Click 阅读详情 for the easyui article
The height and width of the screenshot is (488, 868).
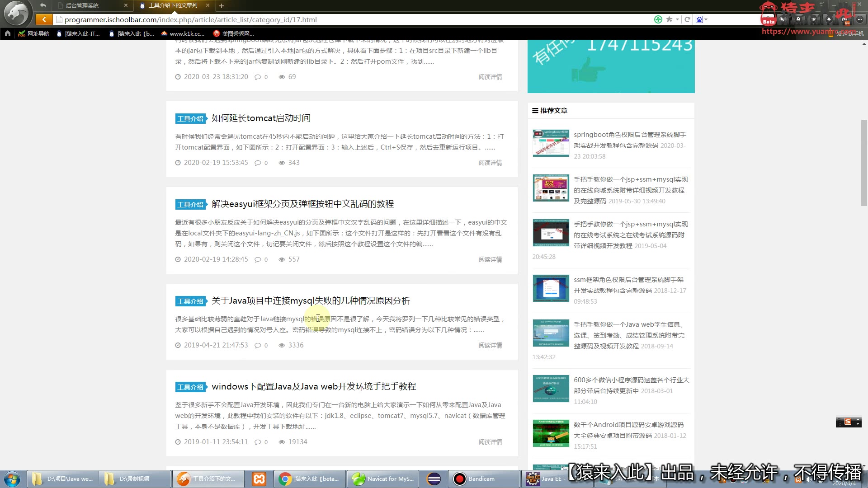491,259
